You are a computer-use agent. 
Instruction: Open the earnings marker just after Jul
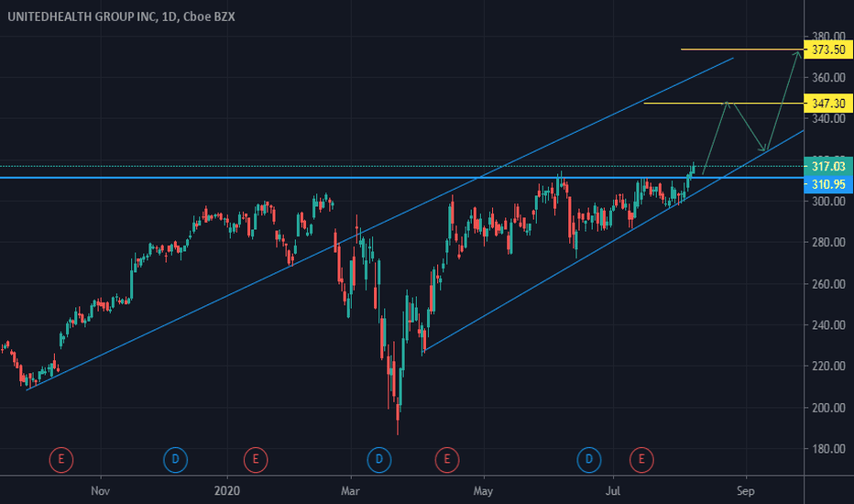pyautogui.click(x=641, y=459)
